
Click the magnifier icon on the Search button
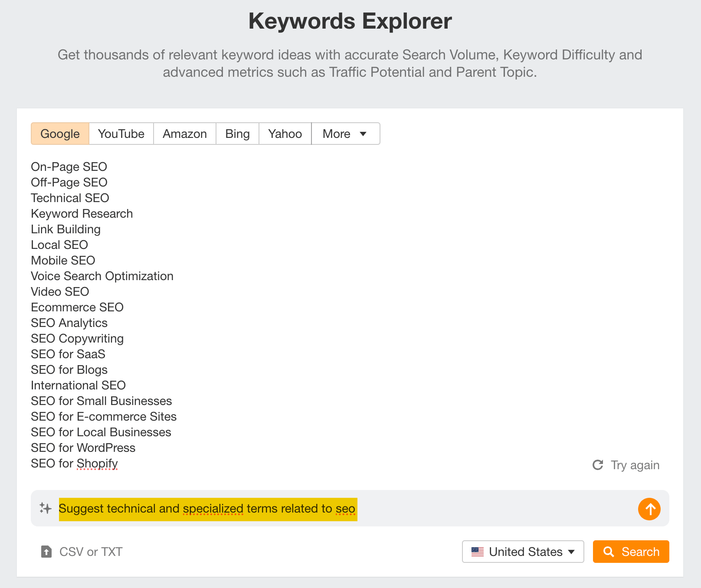609,552
